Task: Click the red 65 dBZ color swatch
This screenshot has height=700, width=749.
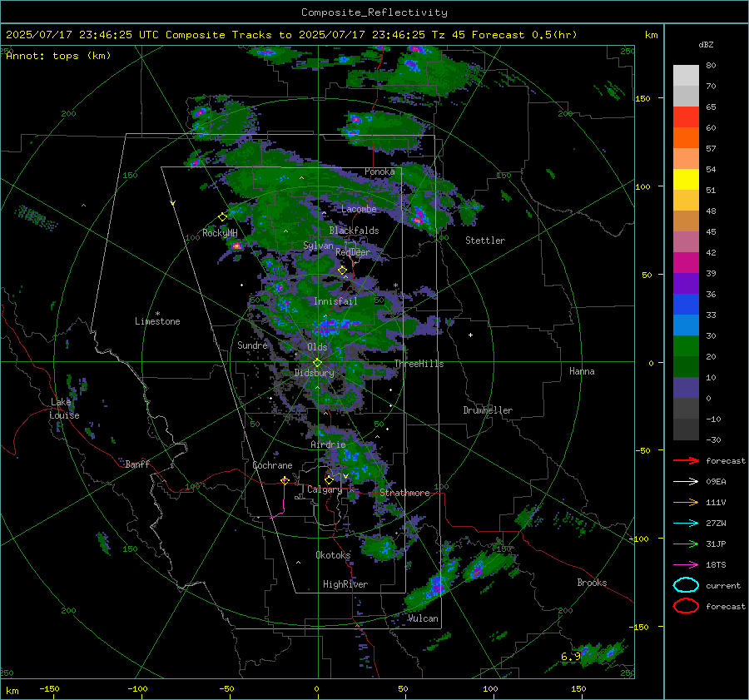Action: click(x=686, y=117)
